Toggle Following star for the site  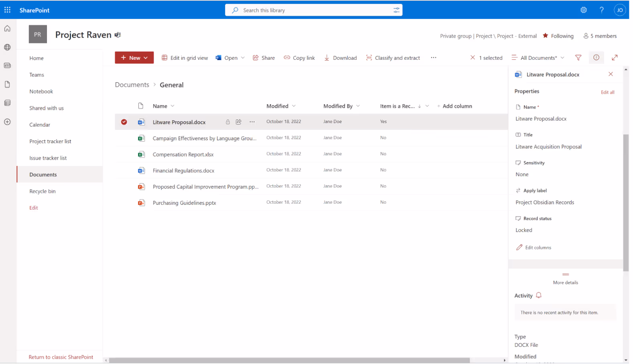545,36
